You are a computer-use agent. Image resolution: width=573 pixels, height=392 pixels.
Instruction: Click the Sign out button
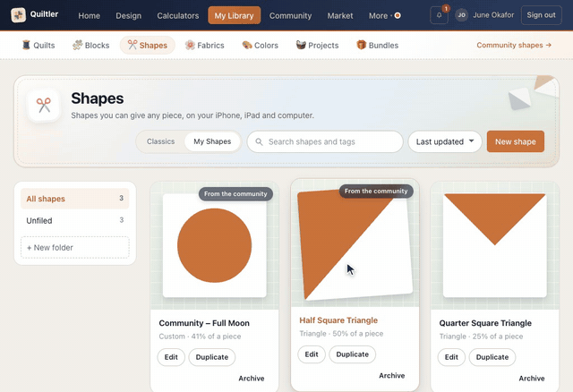pos(541,15)
